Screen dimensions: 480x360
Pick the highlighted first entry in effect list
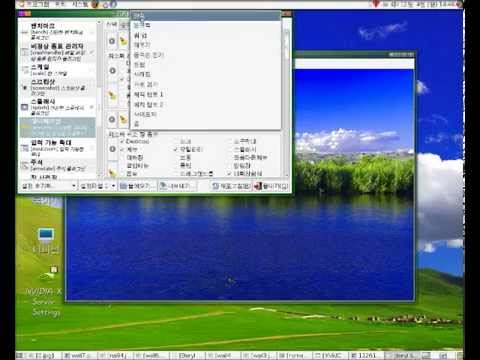[206, 15]
